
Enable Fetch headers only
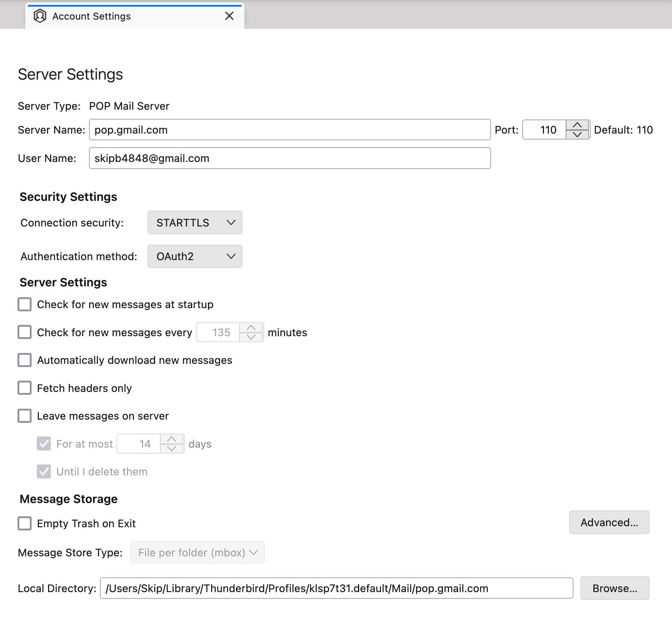tap(25, 388)
